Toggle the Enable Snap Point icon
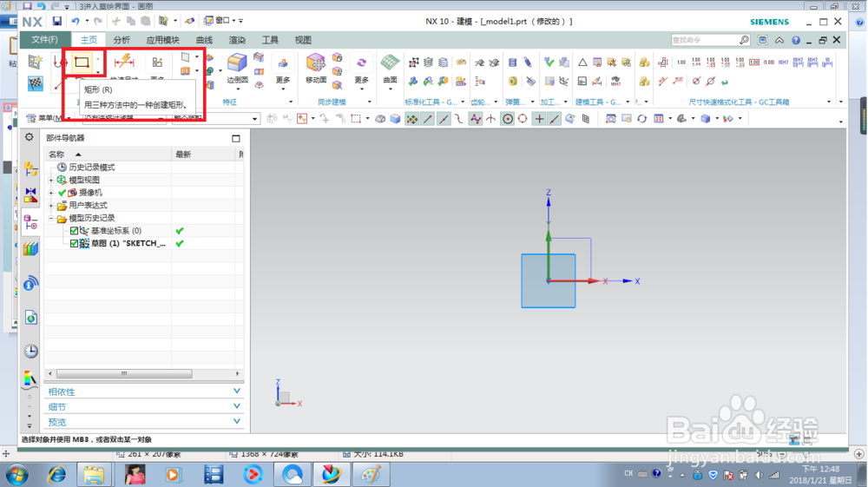The image size is (868, 487). click(x=411, y=118)
